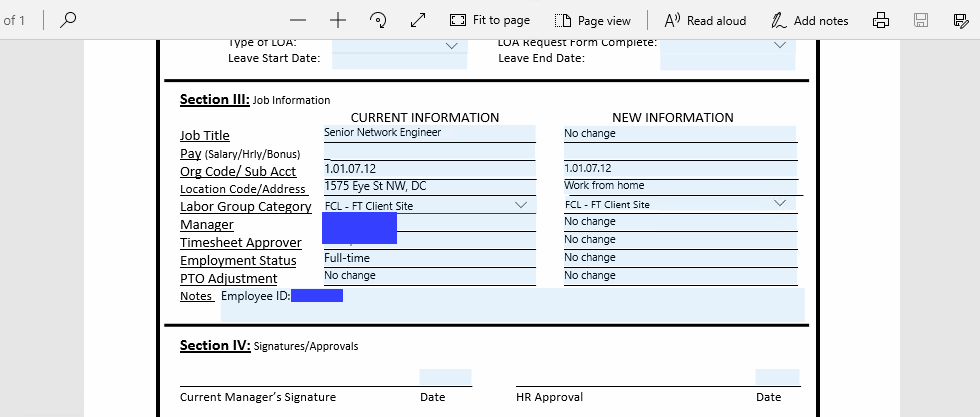Rotate the PDF page

(x=378, y=20)
